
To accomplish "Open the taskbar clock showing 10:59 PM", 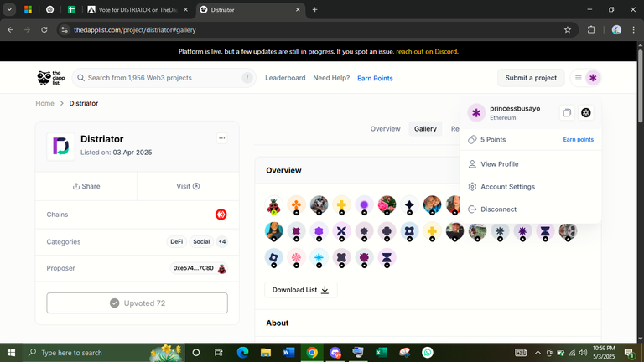I will pyautogui.click(x=604, y=352).
